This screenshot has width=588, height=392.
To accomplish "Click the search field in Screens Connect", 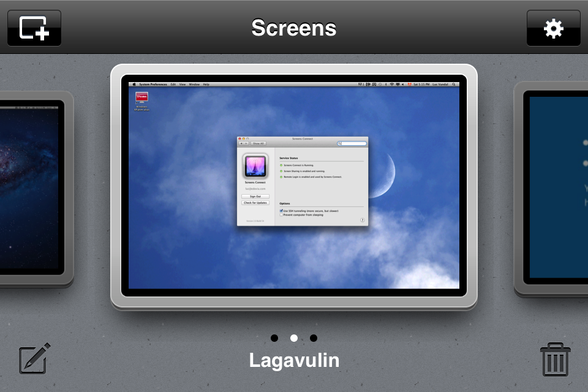I will click(353, 143).
